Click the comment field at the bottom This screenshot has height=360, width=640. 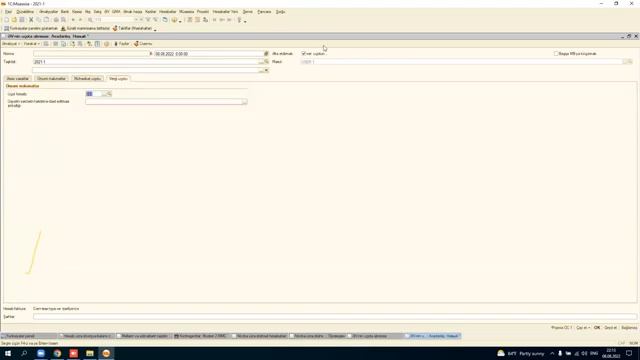pyautogui.click(x=335, y=317)
